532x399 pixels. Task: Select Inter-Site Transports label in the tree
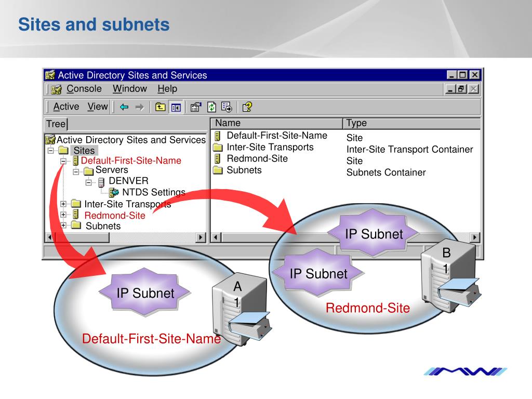pyautogui.click(x=128, y=204)
